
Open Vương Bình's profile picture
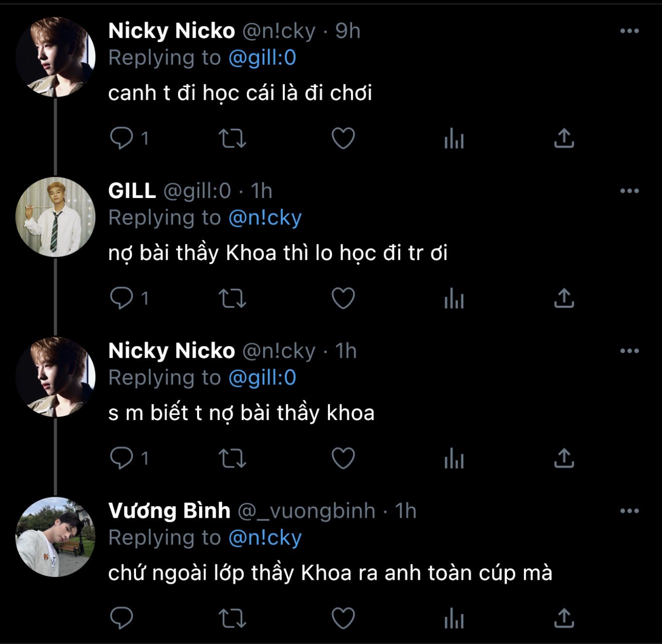(55, 537)
